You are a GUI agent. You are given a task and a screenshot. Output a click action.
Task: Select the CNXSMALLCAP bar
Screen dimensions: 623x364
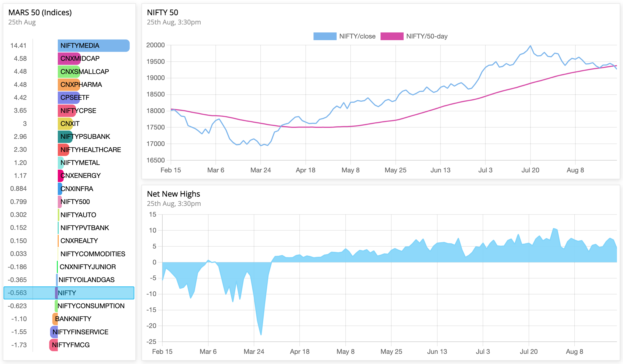coord(69,71)
